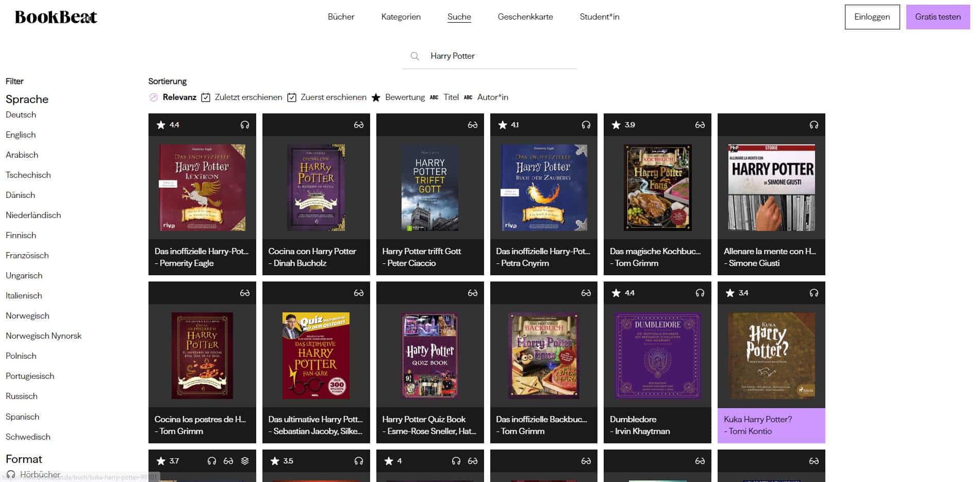This screenshot has height=482, width=980.
Task: Filter language to Finnisch
Action: point(21,235)
